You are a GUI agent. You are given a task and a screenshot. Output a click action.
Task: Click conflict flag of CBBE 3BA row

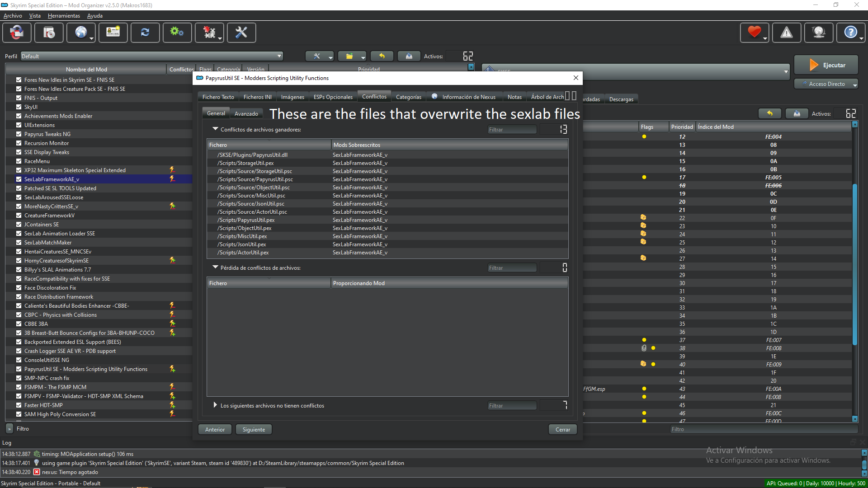coord(172,324)
